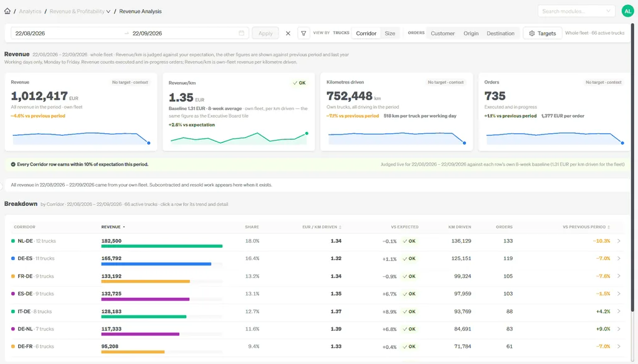Viewport: 638px width, 364px height.
Task: Select the 1,012,417 EUR Revenue card
Action: [81, 112]
